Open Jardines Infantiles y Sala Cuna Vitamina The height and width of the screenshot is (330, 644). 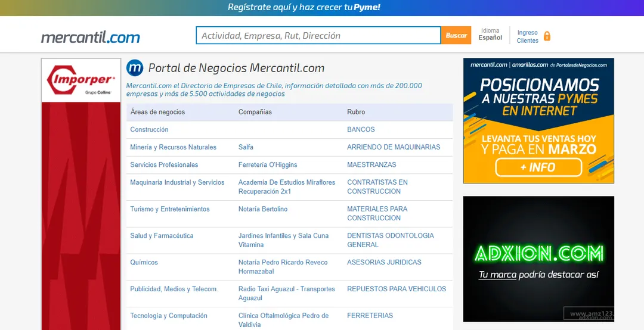click(x=283, y=240)
